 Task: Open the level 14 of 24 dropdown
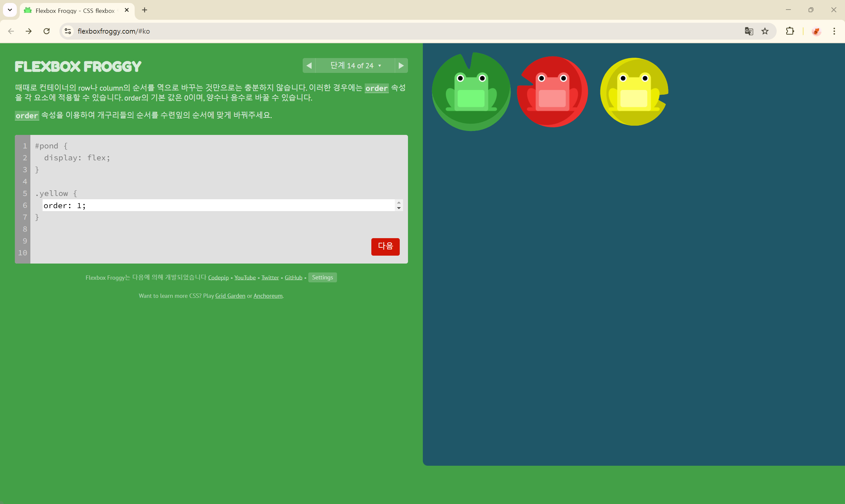pyautogui.click(x=355, y=66)
